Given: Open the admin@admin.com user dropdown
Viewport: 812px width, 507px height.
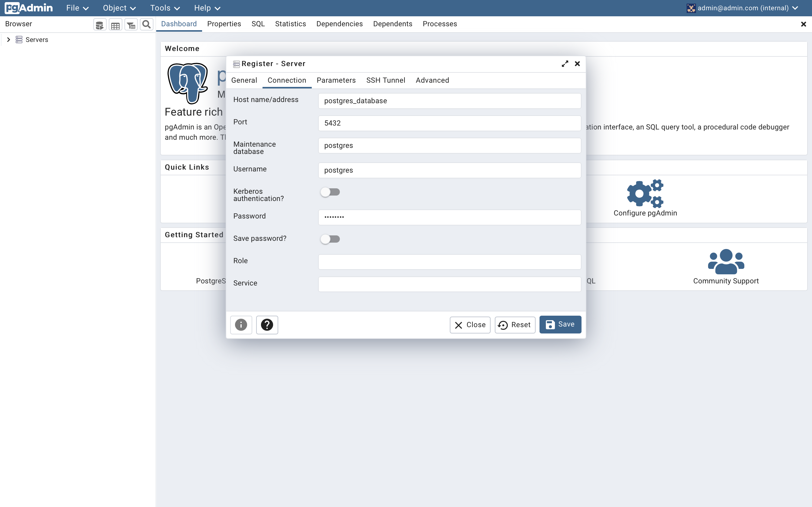Looking at the screenshot, I should click(x=743, y=8).
